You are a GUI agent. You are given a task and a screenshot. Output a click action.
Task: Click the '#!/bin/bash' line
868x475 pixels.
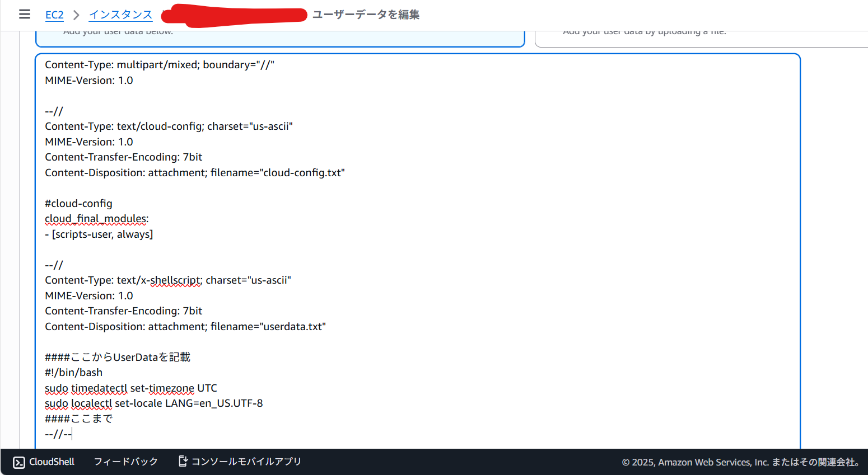click(73, 373)
